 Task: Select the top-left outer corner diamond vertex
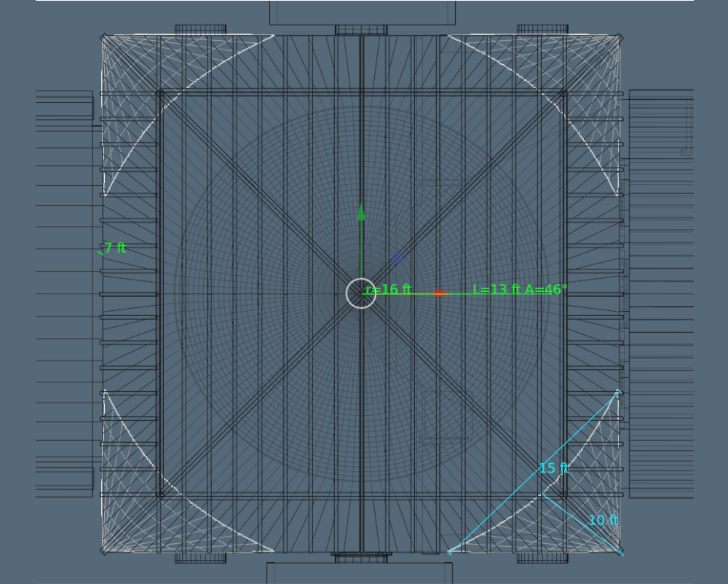tap(103, 36)
